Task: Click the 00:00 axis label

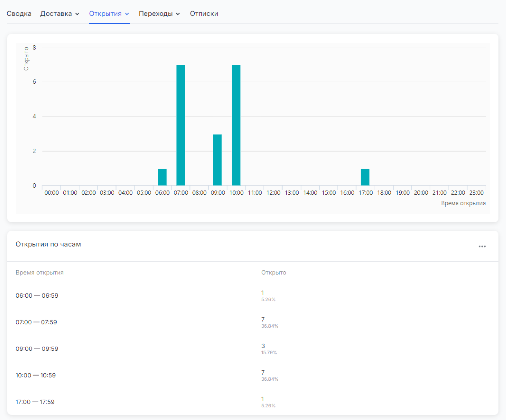Action: click(x=52, y=193)
